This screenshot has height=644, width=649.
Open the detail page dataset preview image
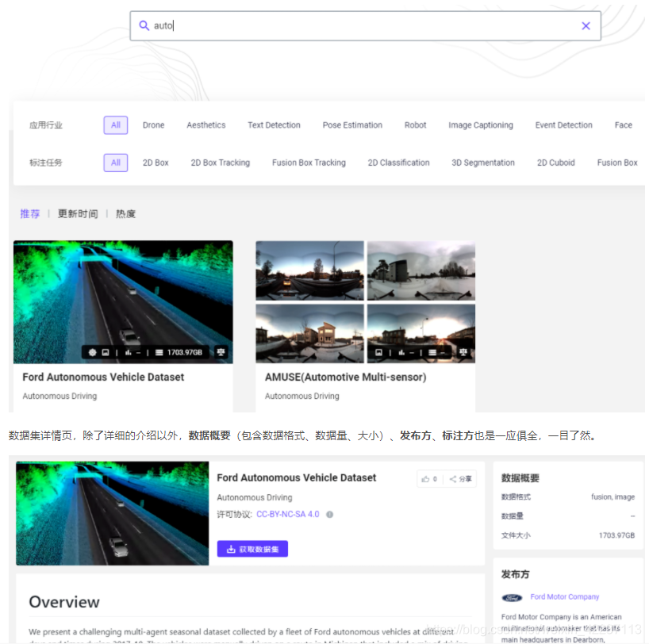113,513
